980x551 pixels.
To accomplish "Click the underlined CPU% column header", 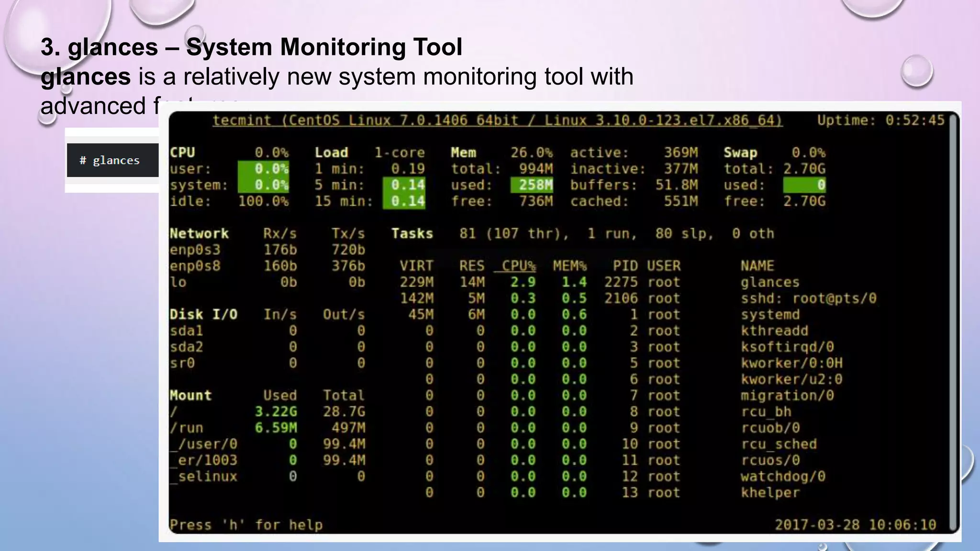I will pyautogui.click(x=515, y=266).
